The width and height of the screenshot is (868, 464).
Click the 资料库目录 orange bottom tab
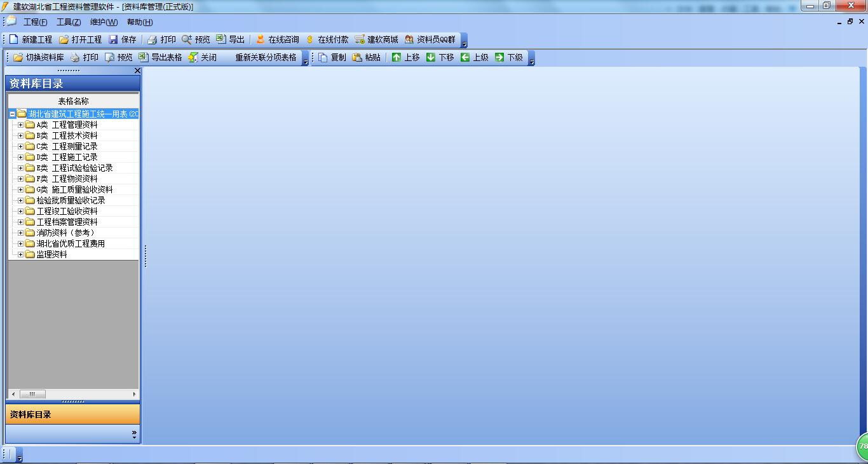coord(72,414)
